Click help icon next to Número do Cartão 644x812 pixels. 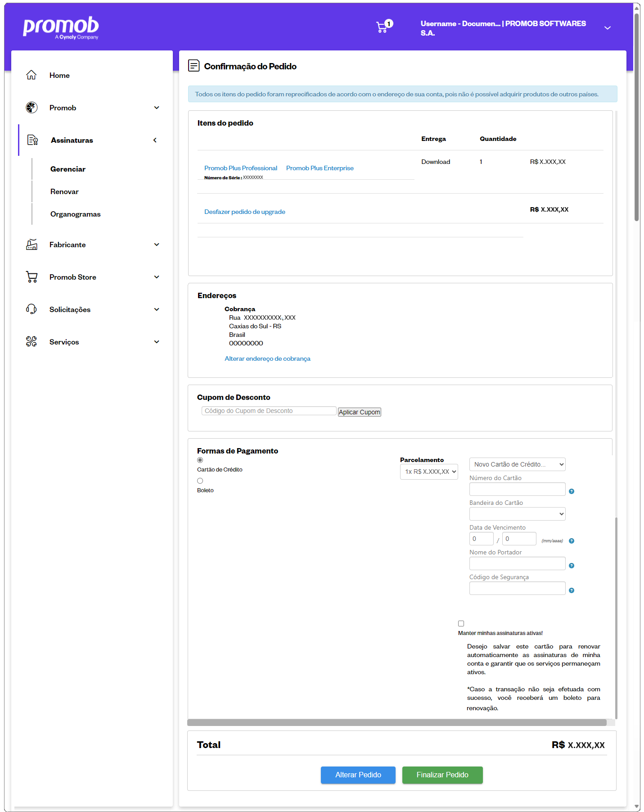572,491
